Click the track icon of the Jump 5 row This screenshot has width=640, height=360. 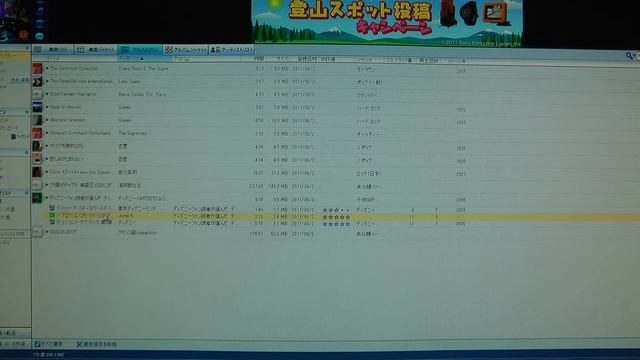[x=52, y=215]
